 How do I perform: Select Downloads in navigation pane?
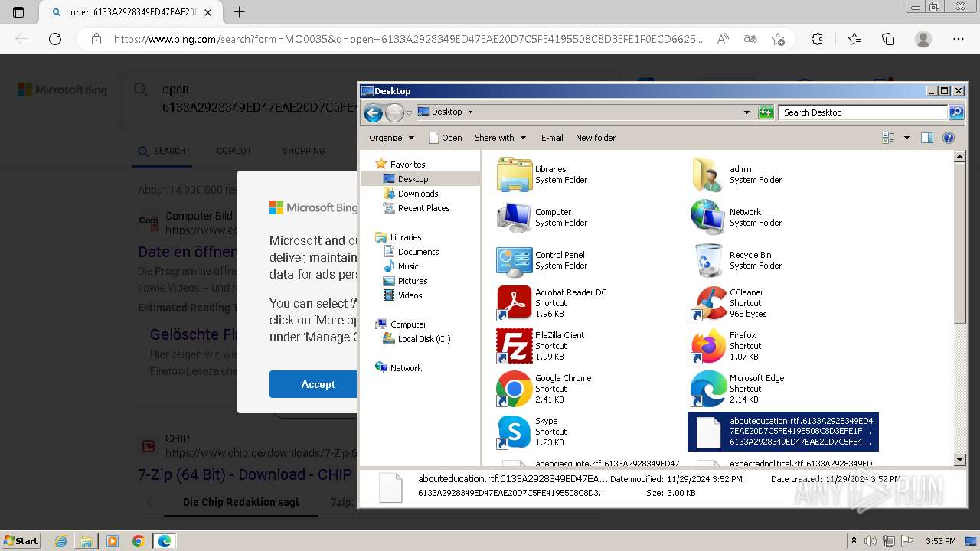(418, 194)
